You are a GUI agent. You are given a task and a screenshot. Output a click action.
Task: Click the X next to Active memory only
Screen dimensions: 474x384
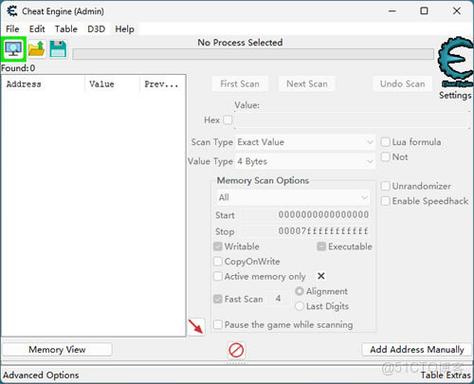click(x=321, y=276)
